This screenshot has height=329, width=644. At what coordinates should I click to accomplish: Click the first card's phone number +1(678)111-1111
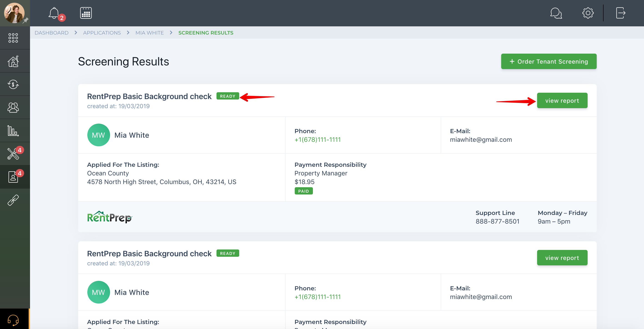pyautogui.click(x=317, y=140)
